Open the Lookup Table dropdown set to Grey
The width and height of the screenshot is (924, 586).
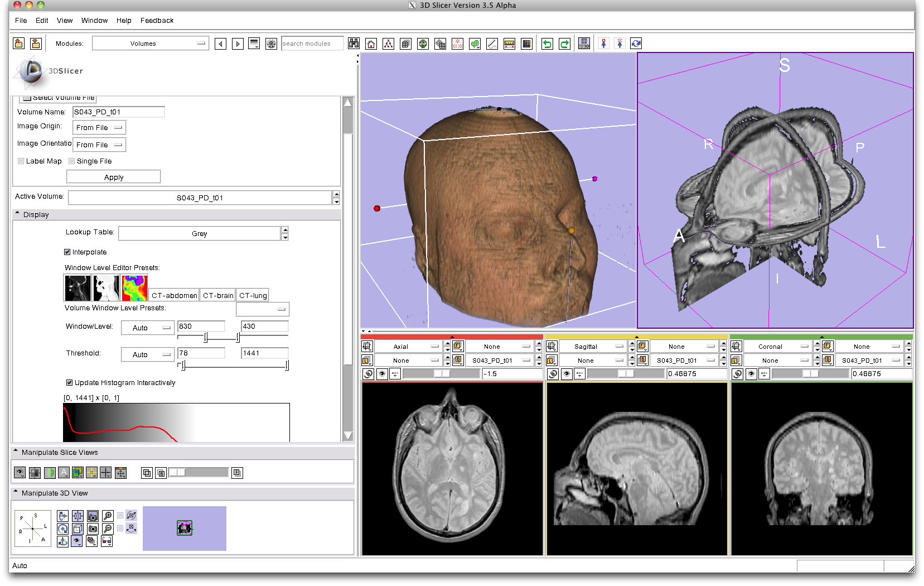click(199, 234)
